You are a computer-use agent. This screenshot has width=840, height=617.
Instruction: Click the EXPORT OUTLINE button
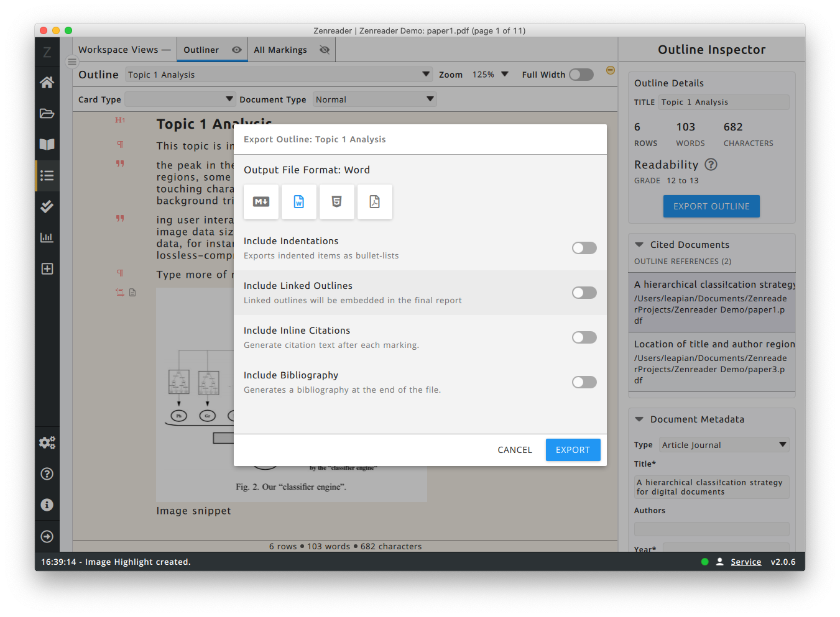(x=711, y=206)
